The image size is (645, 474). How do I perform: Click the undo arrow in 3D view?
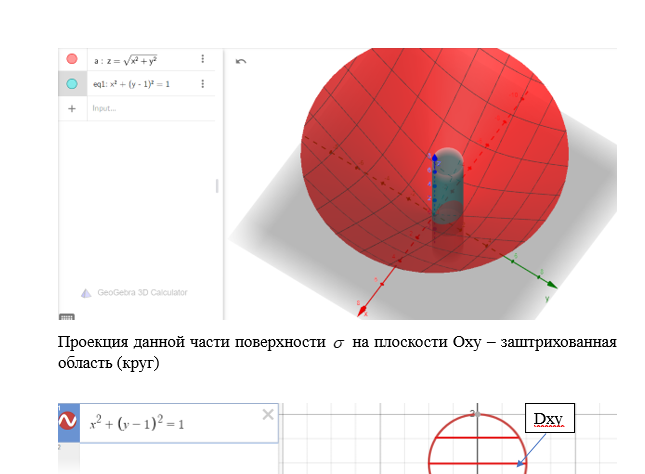point(241,62)
